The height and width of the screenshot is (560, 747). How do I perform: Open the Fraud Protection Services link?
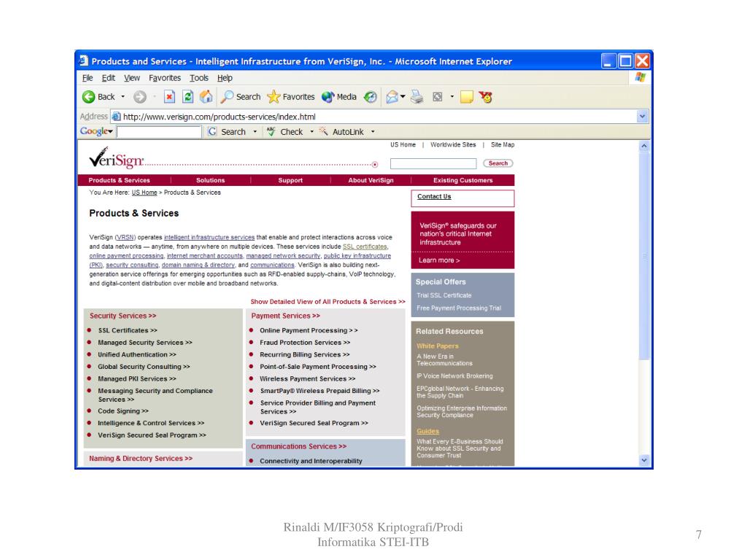click(305, 343)
